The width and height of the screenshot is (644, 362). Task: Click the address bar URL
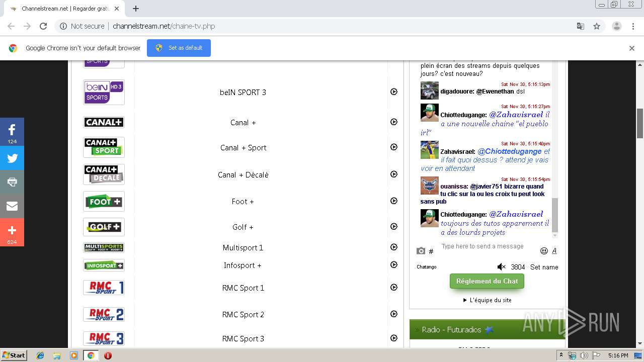164,26
